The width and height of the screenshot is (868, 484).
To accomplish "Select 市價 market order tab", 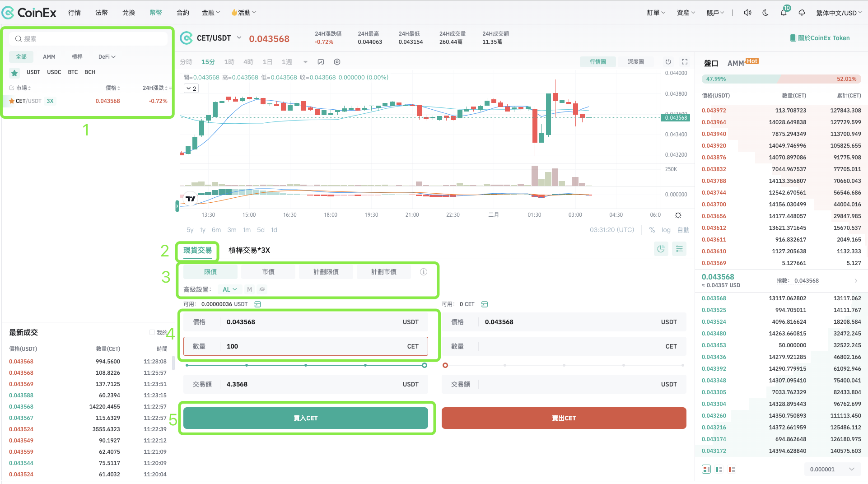I will tap(268, 272).
